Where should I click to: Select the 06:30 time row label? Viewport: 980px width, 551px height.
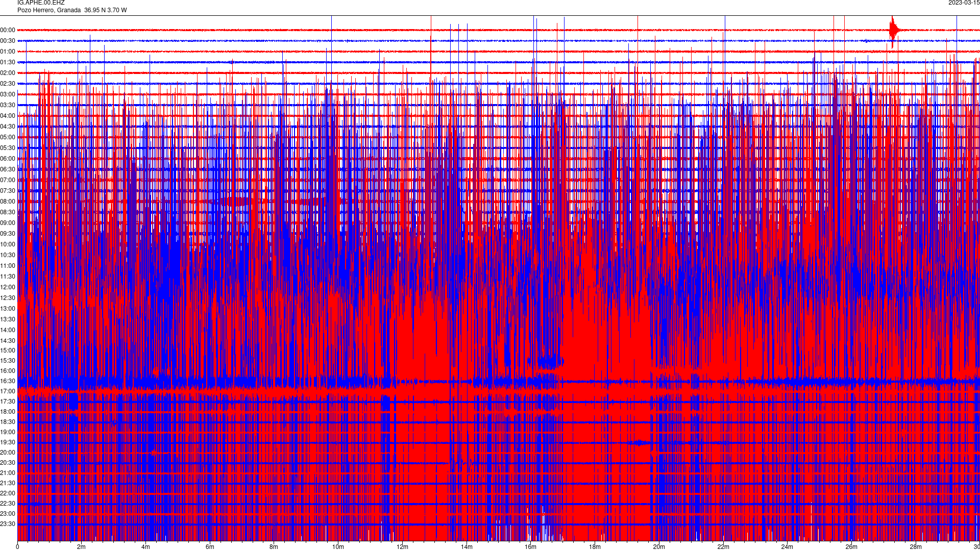click(x=8, y=169)
